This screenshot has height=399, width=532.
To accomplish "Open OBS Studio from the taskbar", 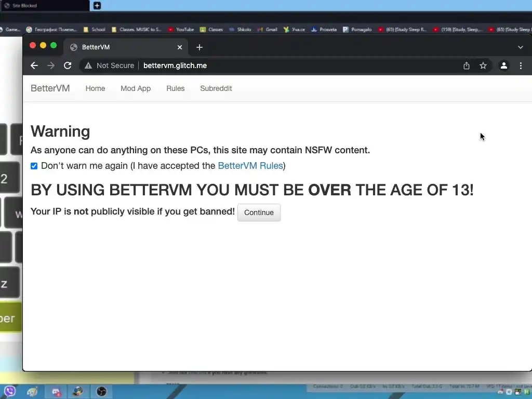I will (x=101, y=392).
